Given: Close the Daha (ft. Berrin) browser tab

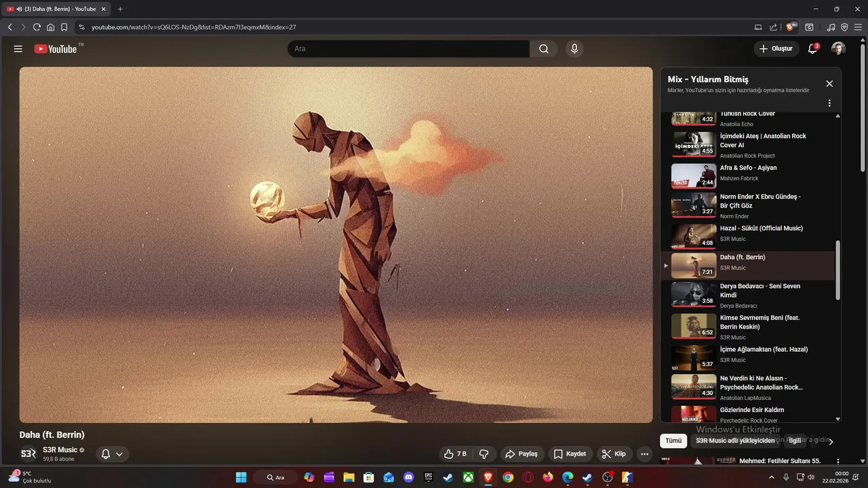Looking at the screenshot, I should 103,9.
